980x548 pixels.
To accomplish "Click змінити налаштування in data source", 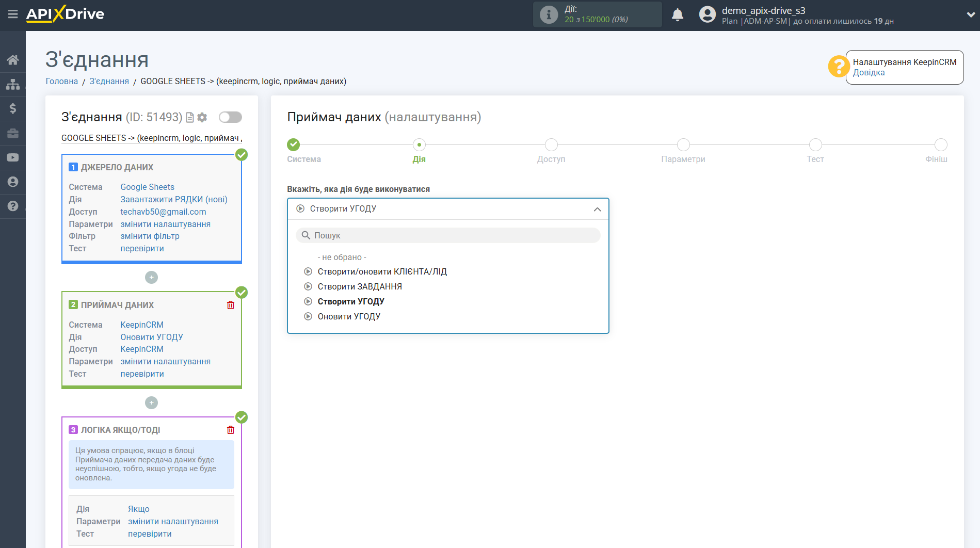I will pyautogui.click(x=165, y=224).
